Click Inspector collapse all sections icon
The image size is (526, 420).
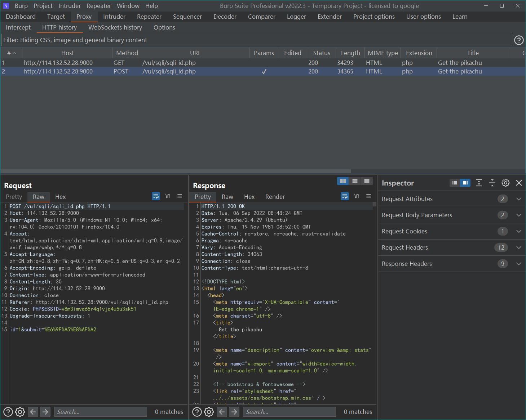(x=492, y=183)
